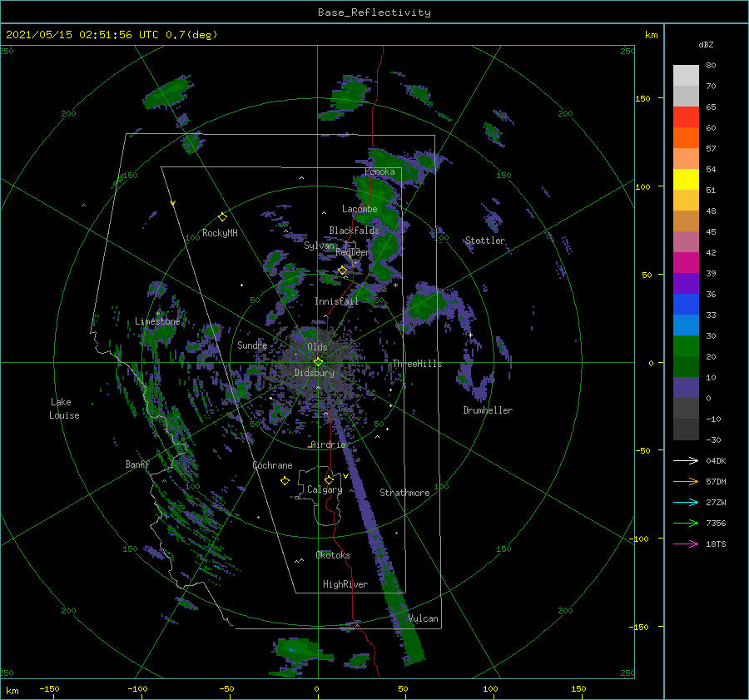Click the ThreeHills city label
Viewport: 749px width, 700px height.
(x=417, y=364)
